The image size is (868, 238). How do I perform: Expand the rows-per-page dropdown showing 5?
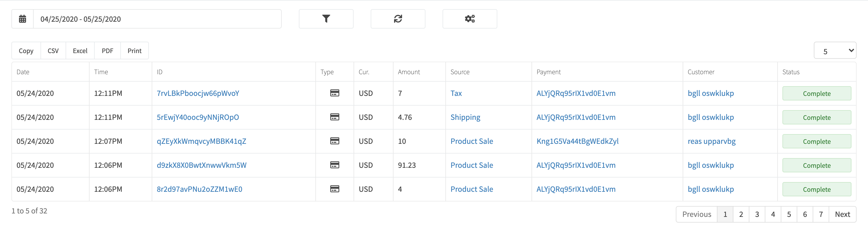tap(835, 51)
